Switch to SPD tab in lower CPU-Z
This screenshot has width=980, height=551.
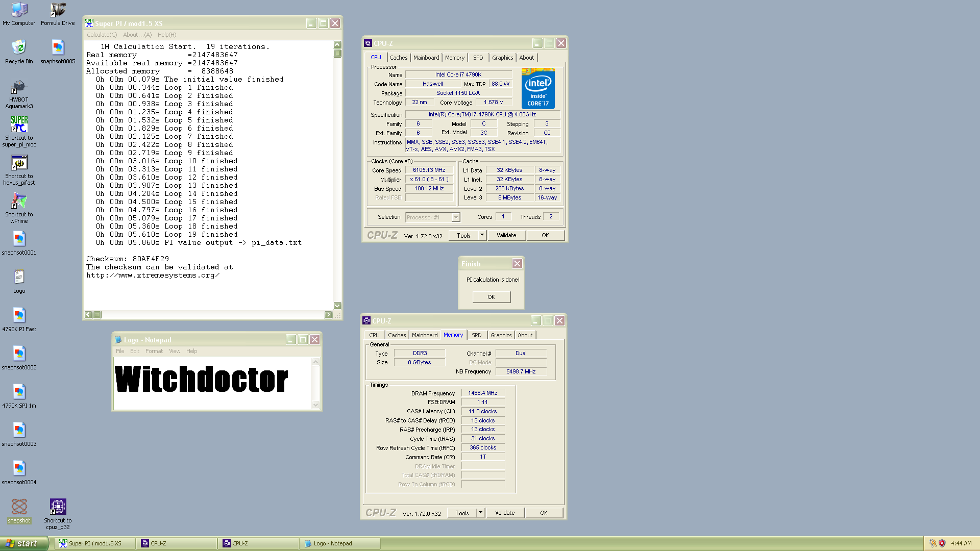476,335
